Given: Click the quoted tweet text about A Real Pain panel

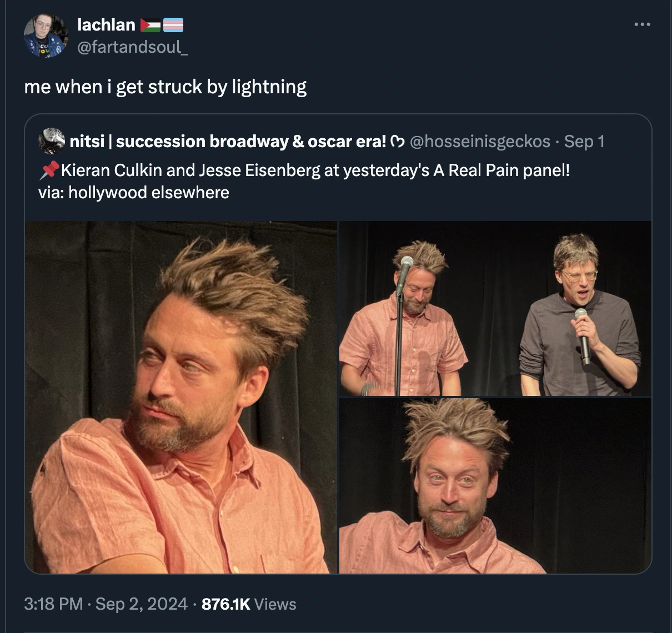Looking at the screenshot, I should click(x=304, y=170).
